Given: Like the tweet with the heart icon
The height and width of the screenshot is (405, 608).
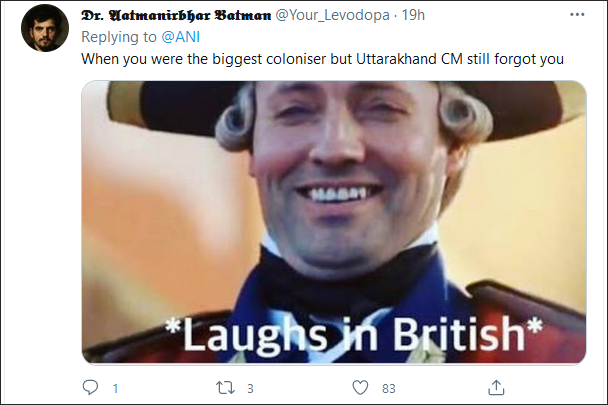Looking at the screenshot, I should tap(360, 388).
